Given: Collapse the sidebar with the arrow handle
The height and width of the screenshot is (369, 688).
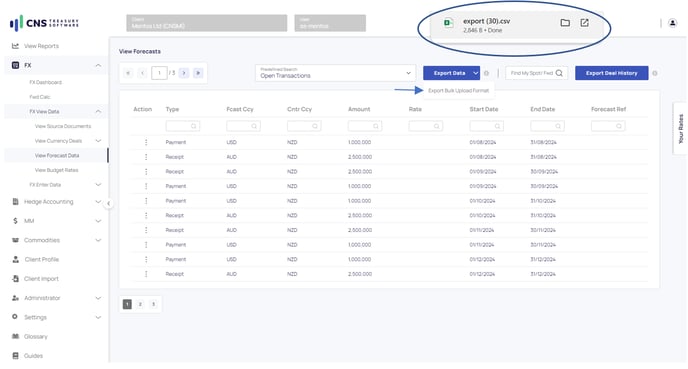Looking at the screenshot, I should point(109,204).
